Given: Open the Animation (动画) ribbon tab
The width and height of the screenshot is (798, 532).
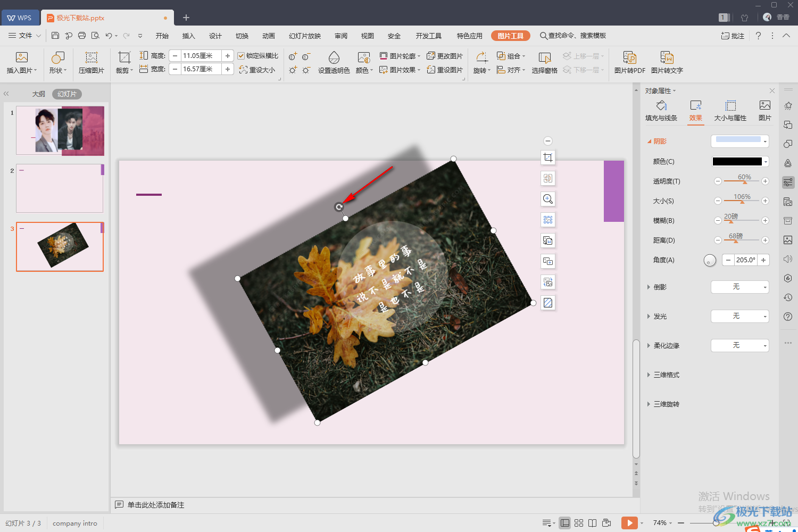Looking at the screenshot, I should [x=269, y=36].
